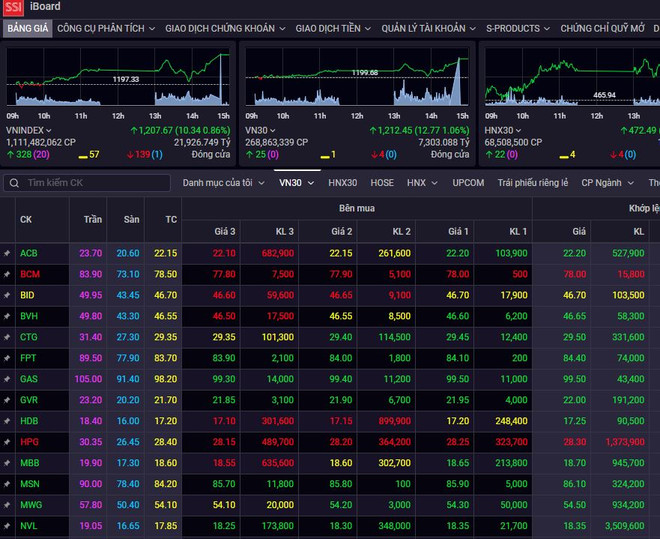
Task: Expand Danh mục của tôi list
Action: point(223,183)
